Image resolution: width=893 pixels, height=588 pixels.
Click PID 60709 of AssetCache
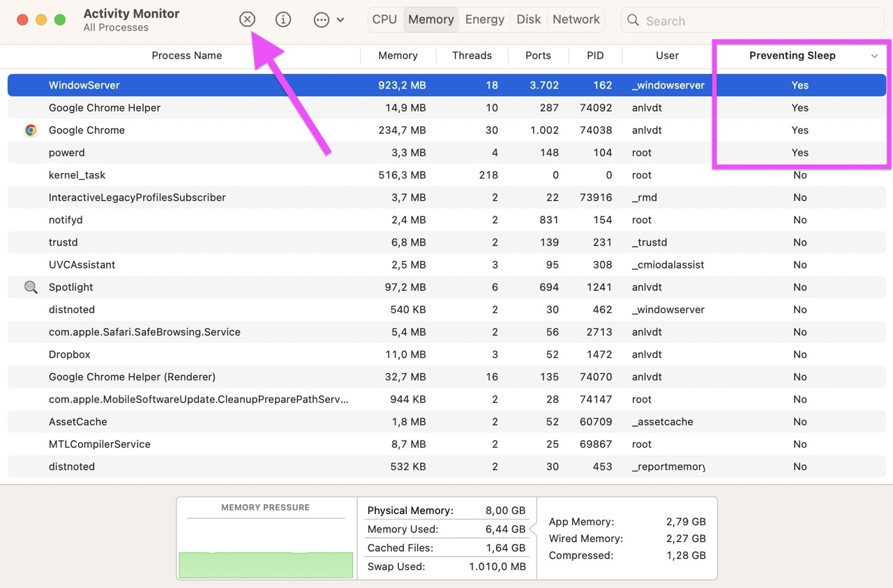(x=596, y=422)
